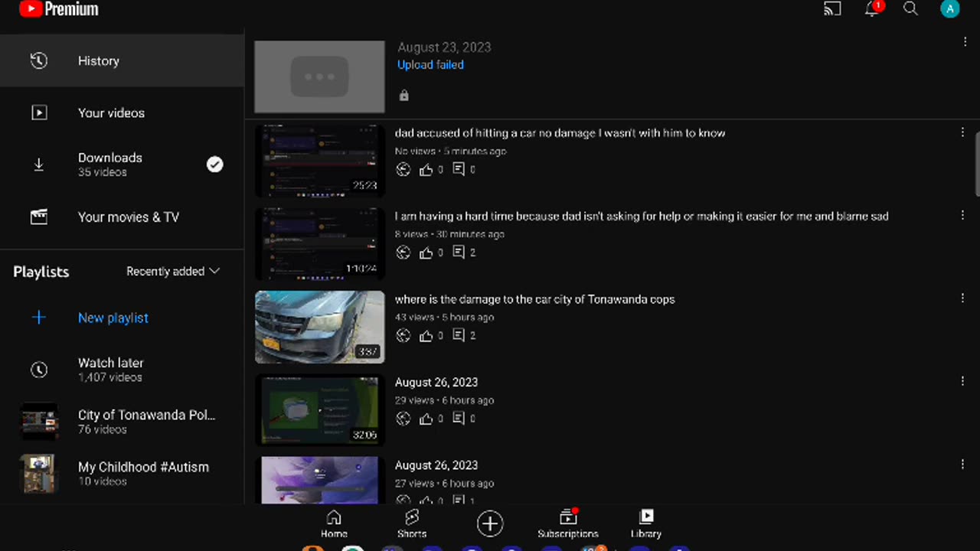
Task: Click the Upload failed link
Action: [430, 65]
